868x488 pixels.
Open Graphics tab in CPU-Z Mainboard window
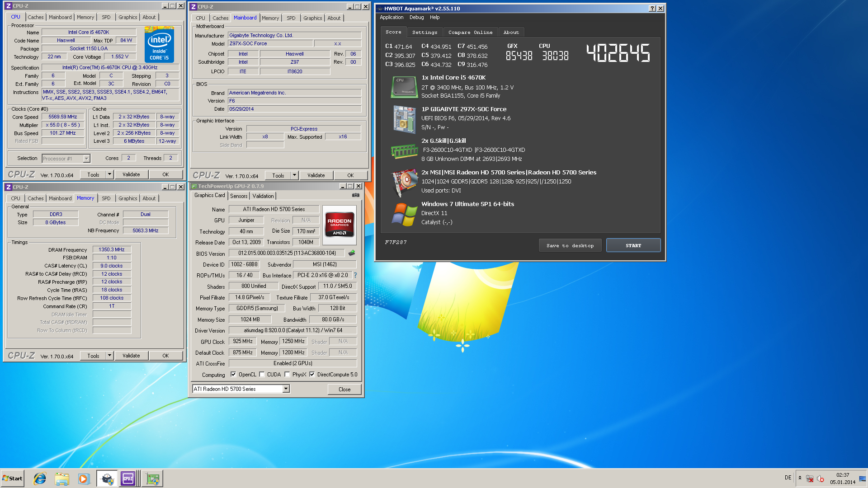[313, 18]
